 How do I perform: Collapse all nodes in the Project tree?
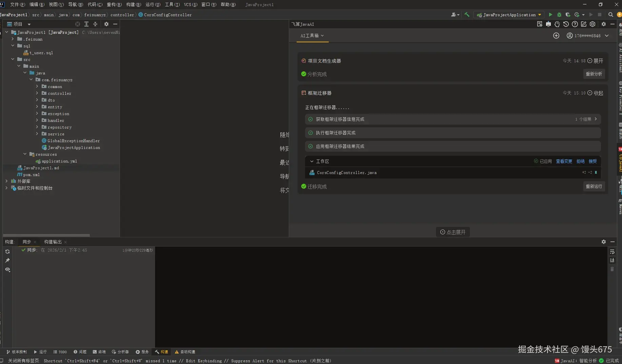click(x=95, y=24)
